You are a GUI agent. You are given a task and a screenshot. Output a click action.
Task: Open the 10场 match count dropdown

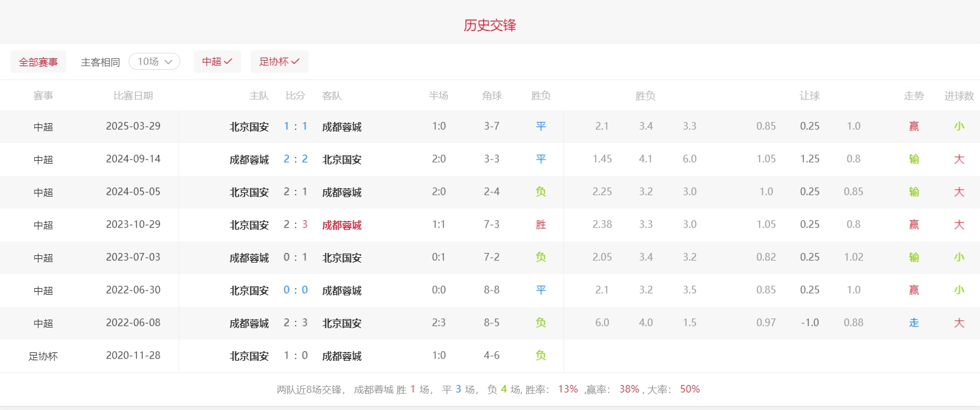(154, 62)
